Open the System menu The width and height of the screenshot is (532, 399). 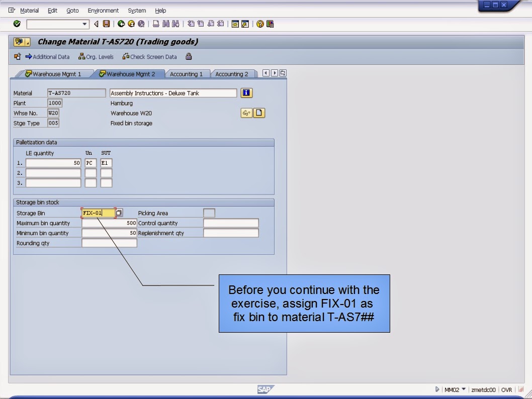[137, 11]
